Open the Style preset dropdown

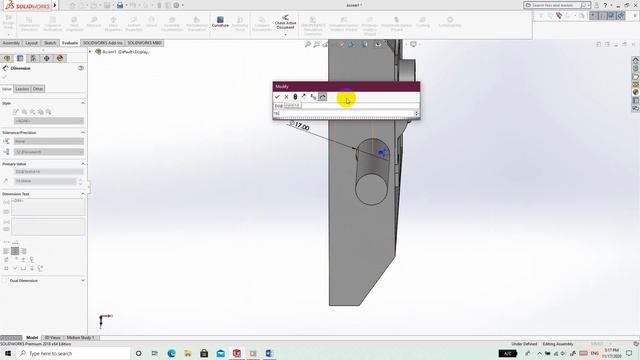(49, 121)
